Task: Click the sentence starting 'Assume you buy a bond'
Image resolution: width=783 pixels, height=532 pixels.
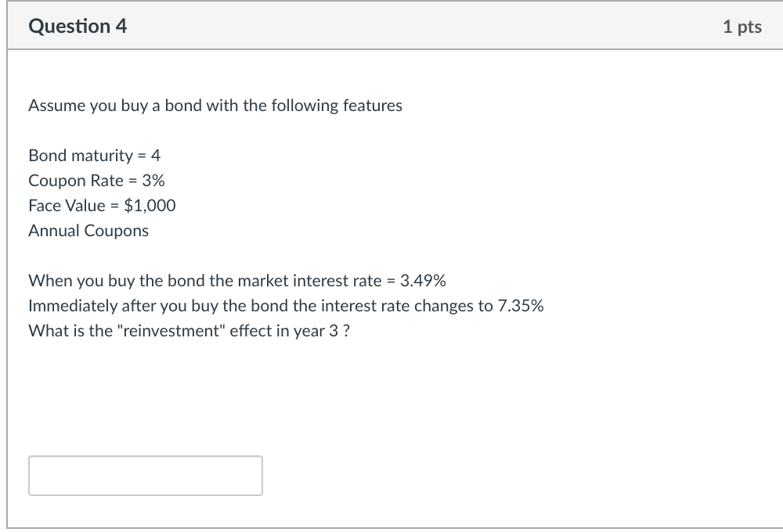Action: [x=215, y=105]
